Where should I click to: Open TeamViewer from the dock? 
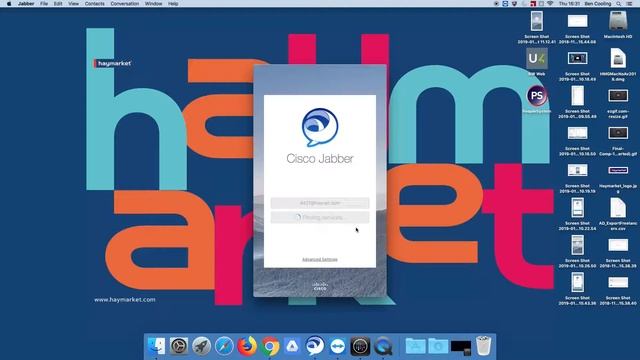point(338,346)
